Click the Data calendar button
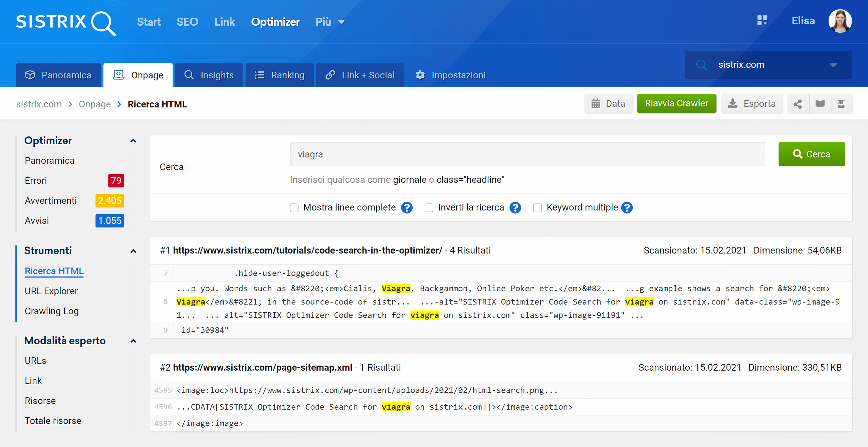Viewport: 868px width, 447px height. click(608, 104)
